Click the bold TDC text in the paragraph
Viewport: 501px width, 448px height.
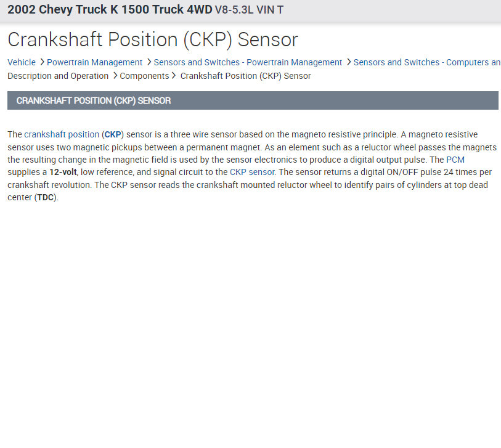pos(46,198)
